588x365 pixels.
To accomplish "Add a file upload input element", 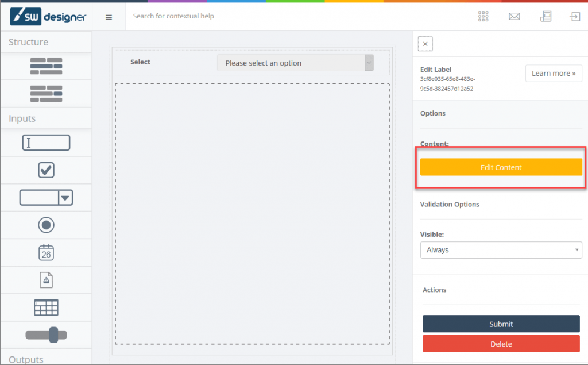I will tap(46, 280).
